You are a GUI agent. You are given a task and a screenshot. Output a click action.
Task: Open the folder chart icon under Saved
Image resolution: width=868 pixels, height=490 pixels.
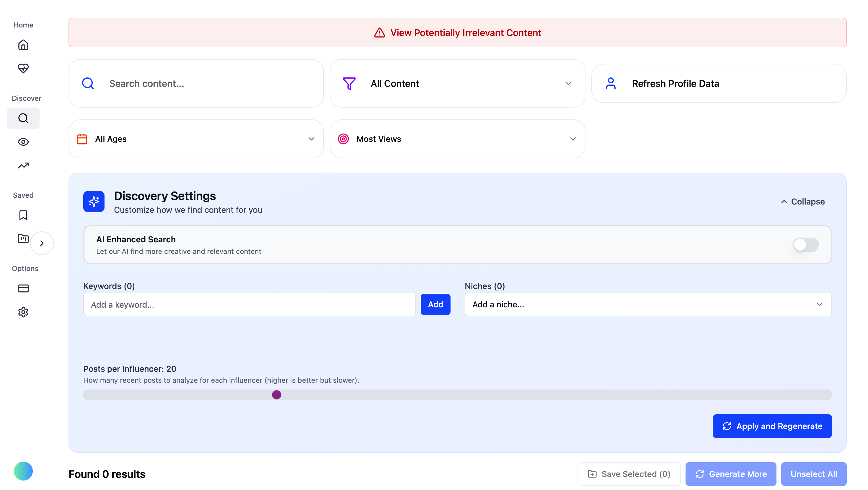[x=23, y=239]
